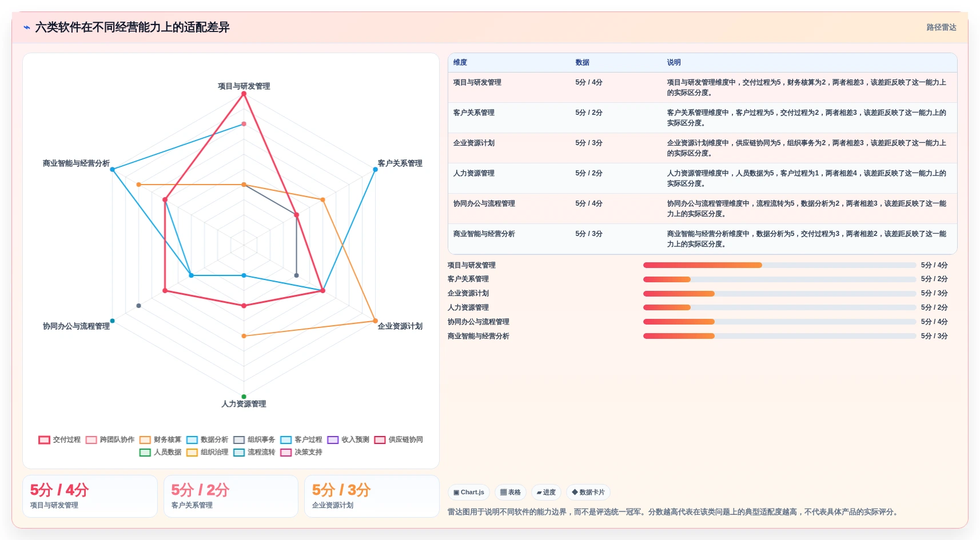Toggle the 跨团队协作 legend series
Viewport: 980px width, 540px height.
coord(110,439)
